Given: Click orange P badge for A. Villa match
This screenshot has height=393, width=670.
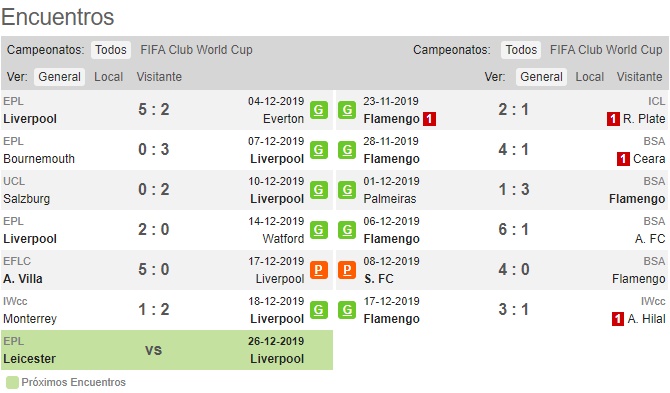Looking at the screenshot, I should coord(319,270).
